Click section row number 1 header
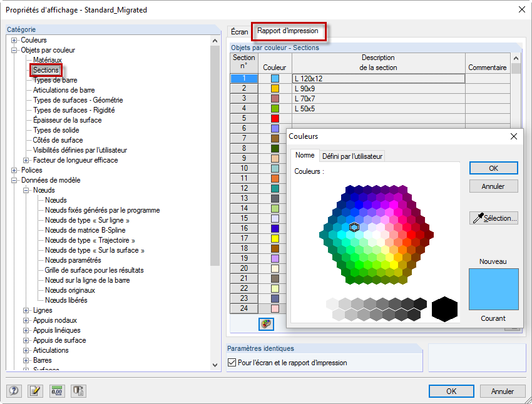The height and width of the screenshot is (404, 532). (x=244, y=79)
